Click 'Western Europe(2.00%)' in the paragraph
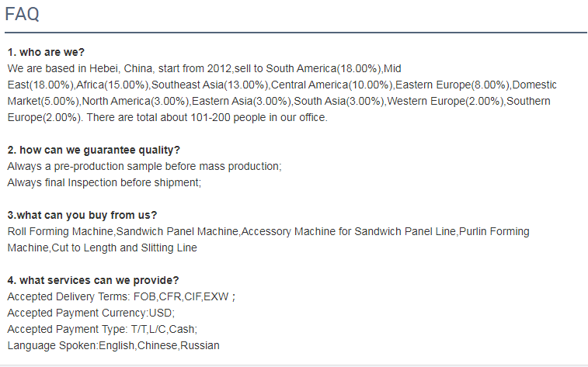Image resolution: width=588 pixels, height=367 pixels. click(x=446, y=101)
